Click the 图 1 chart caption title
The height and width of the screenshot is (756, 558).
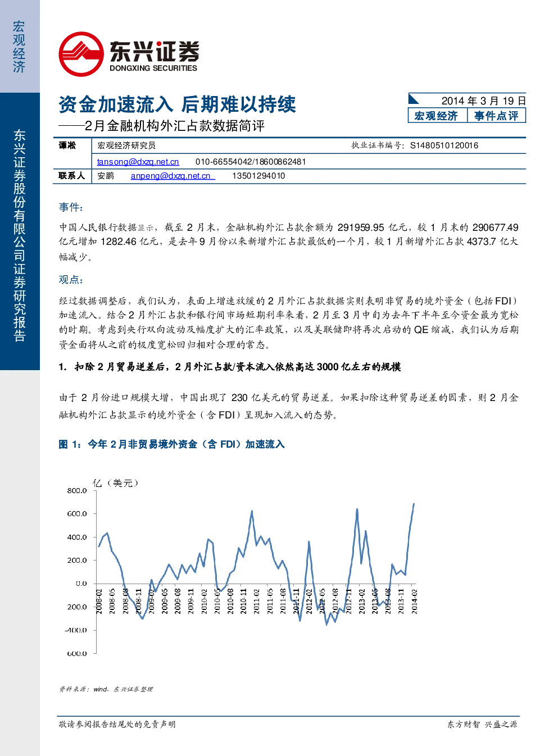tap(171, 444)
